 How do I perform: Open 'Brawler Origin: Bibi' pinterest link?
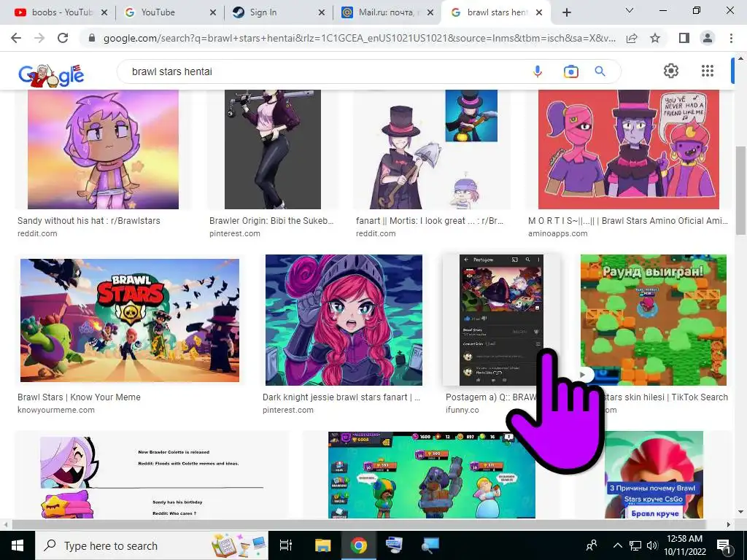tap(271, 221)
